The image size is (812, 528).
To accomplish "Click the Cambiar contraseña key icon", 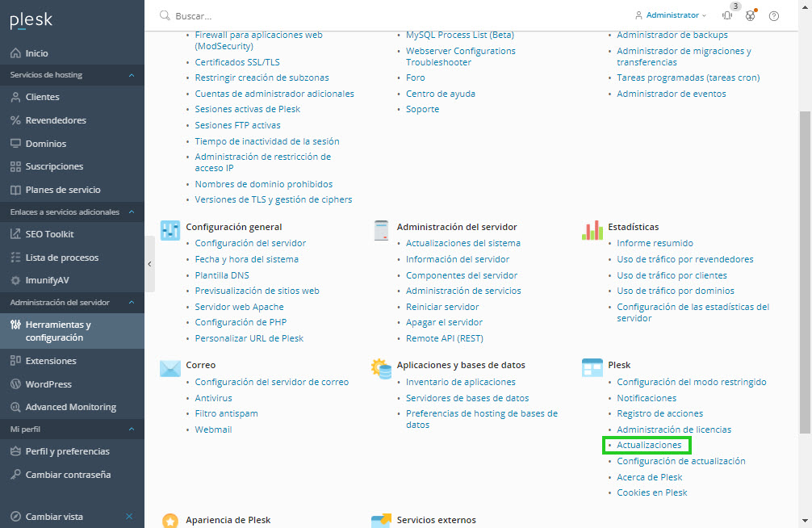I will [x=15, y=474].
